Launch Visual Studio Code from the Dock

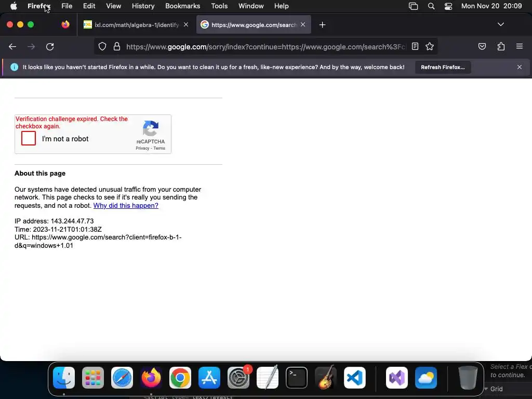354,378
